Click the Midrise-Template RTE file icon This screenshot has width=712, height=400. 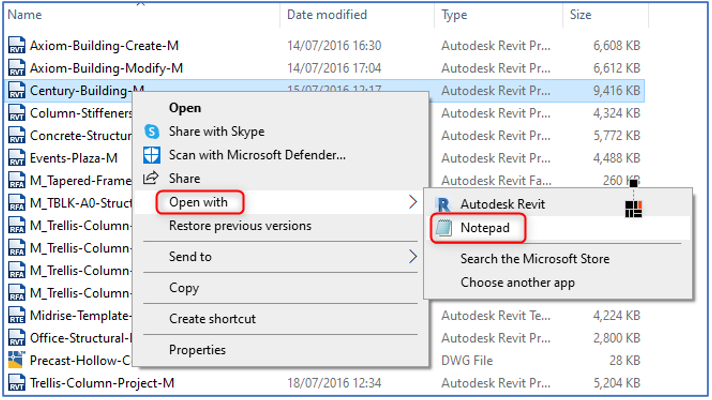[x=17, y=316]
